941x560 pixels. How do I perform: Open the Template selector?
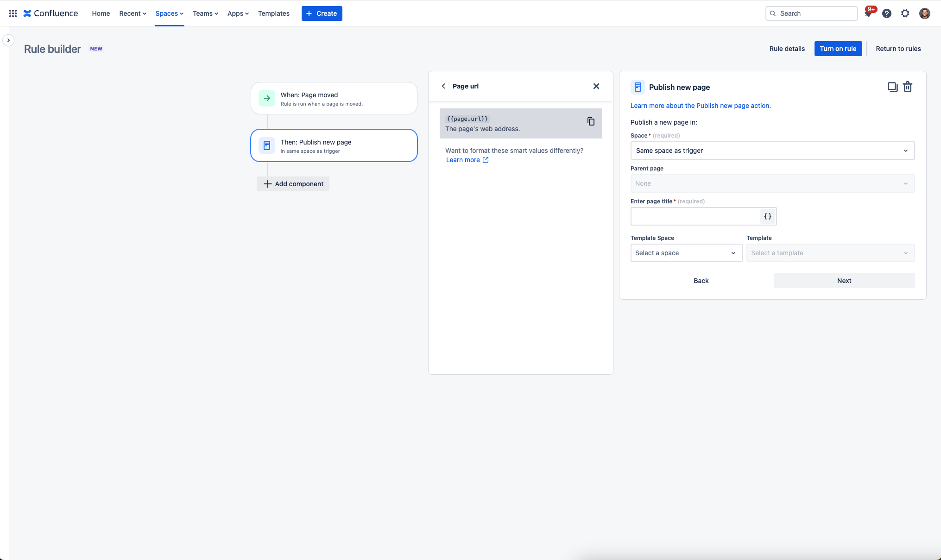(830, 253)
